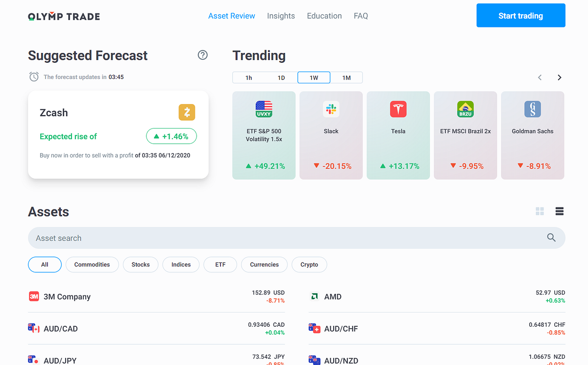Click the UVXY ETF flag icon
The width and height of the screenshot is (588, 365).
[x=264, y=109]
